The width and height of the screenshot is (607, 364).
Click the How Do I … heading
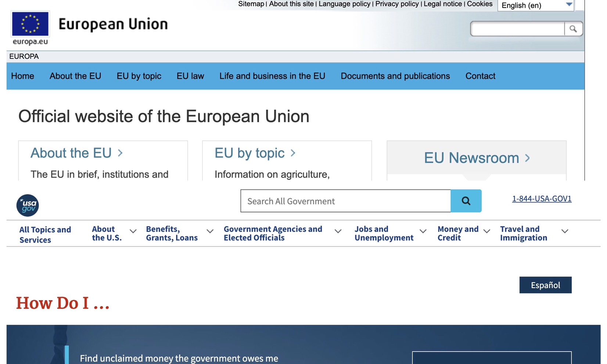[x=63, y=303]
